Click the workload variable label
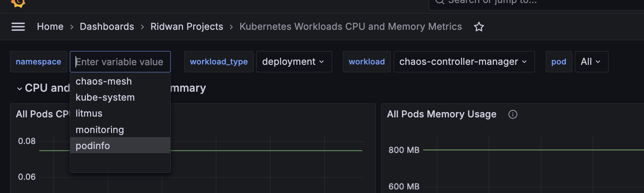 367,62
